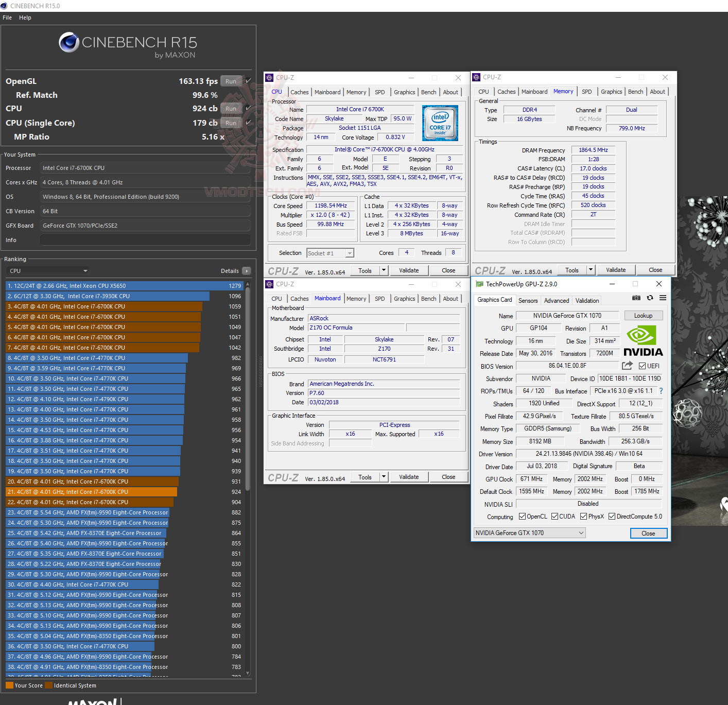Toggle the CUDA checkbox
The width and height of the screenshot is (728, 705).
click(x=554, y=517)
